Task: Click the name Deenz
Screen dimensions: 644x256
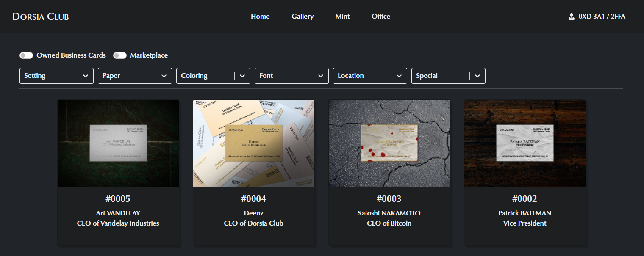Action: 254,213
